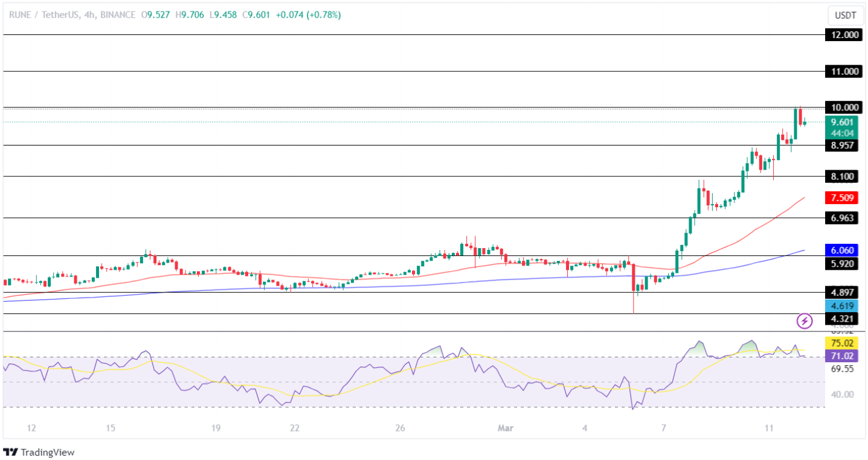Click the 69.55 RSI scale value
The image size is (868, 460).
(x=842, y=368)
